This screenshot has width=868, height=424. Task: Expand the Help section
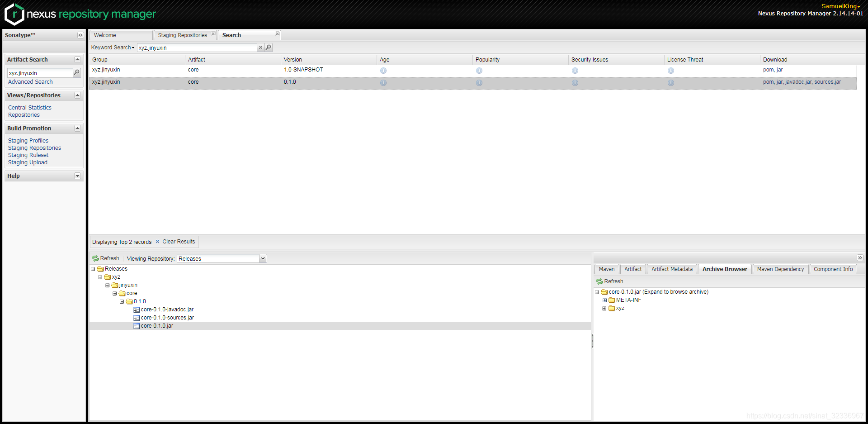77,176
